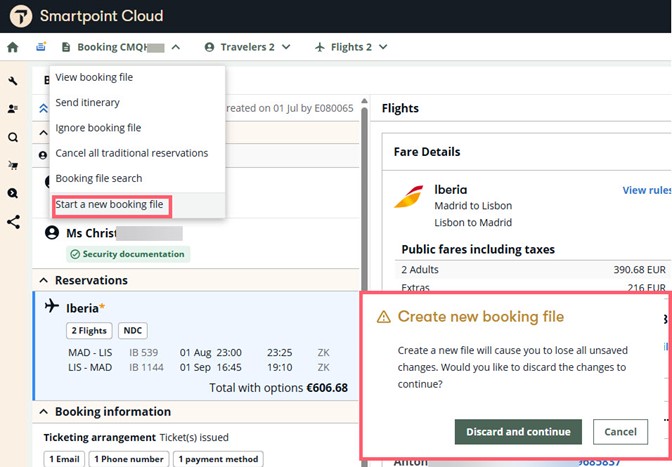Select Start a new booking file
This screenshot has width=672, height=467.
click(109, 205)
